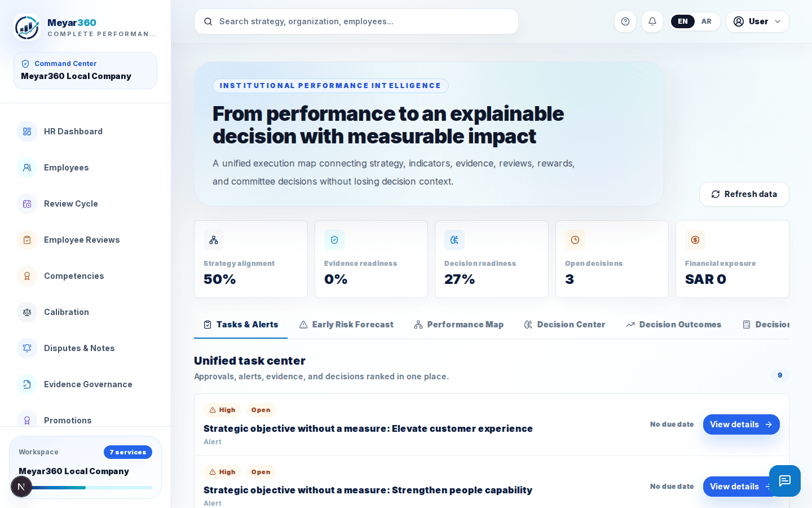Click High badge on Elevate customer experience

tap(223, 410)
